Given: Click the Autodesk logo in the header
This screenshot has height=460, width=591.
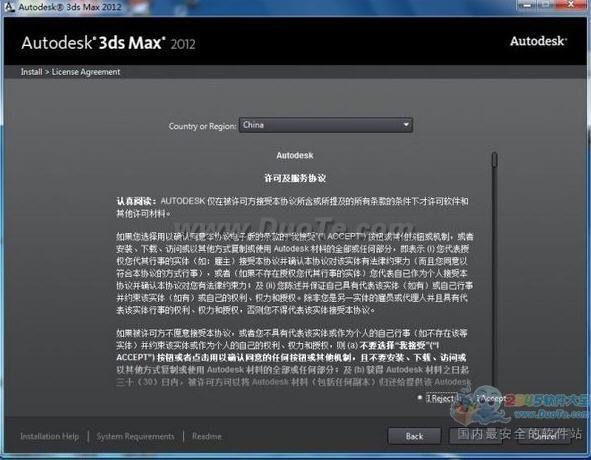Looking at the screenshot, I should click(x=538, y=41).
